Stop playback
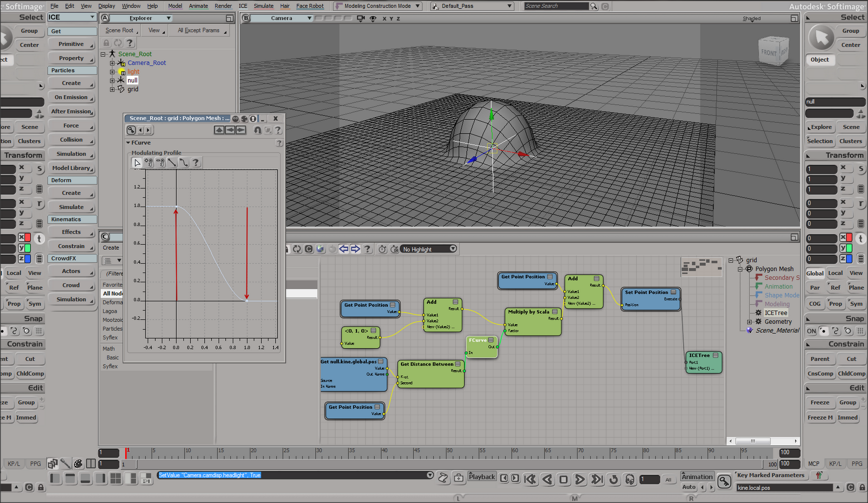The height and width of the screenshot is (503, 868). [x=564, y=479]
